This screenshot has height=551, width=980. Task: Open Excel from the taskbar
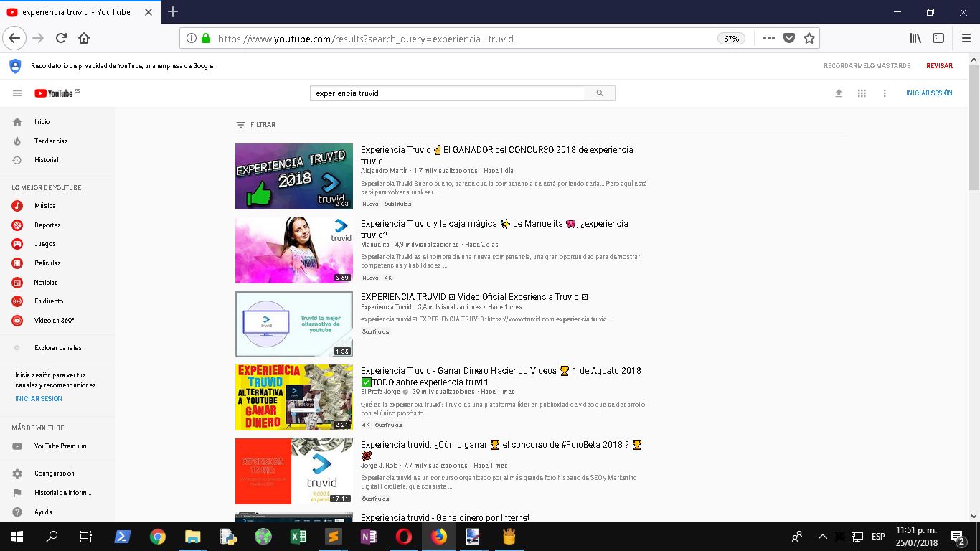pos(298,536)
